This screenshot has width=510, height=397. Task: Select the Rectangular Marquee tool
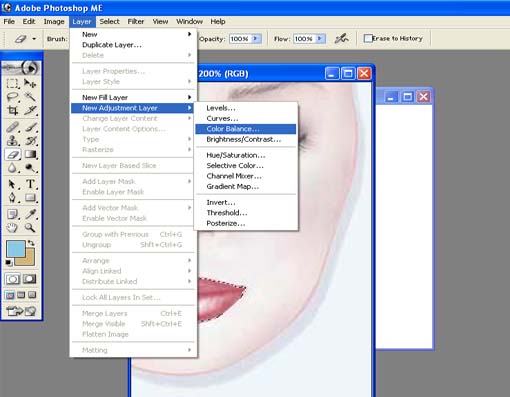tap(13, 83)
